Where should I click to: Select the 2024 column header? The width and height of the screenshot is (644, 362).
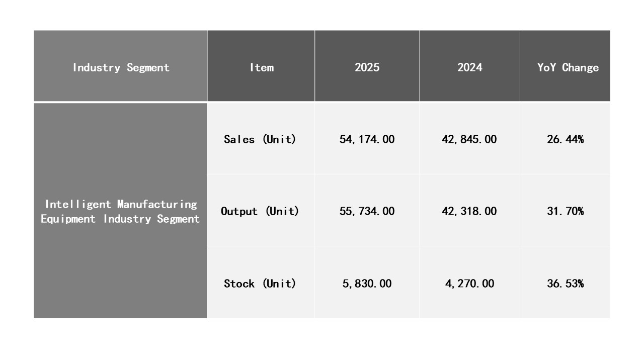469,67
